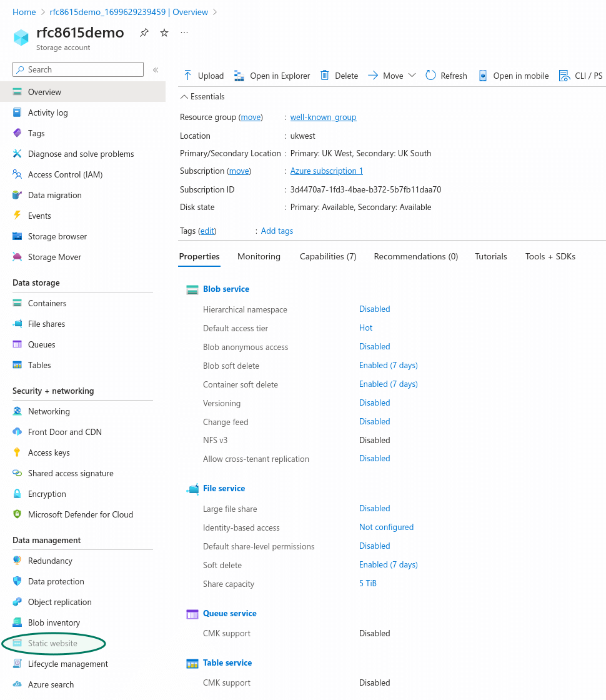This screenshot has width=606, height=700.
Task: Click move link next to Subscription
Action: [x=239, y=171]
